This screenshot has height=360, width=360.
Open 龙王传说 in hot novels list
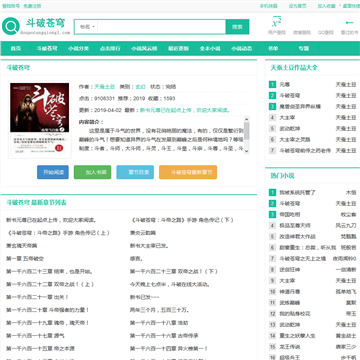click(x=290, y=347)
